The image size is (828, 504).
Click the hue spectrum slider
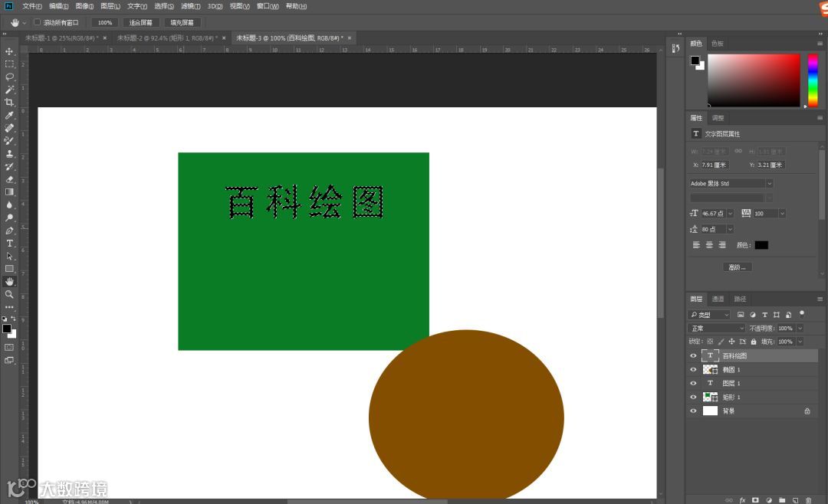tap(813, 80)
